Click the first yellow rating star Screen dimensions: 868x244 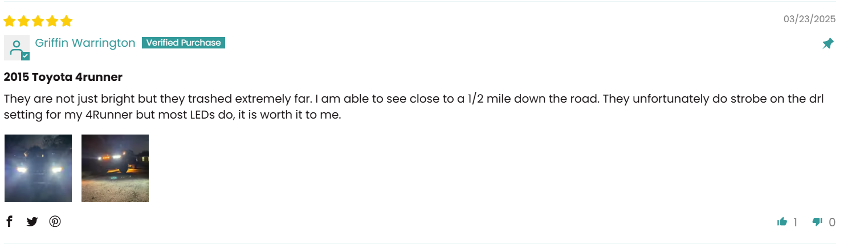[x=10, y=21]
